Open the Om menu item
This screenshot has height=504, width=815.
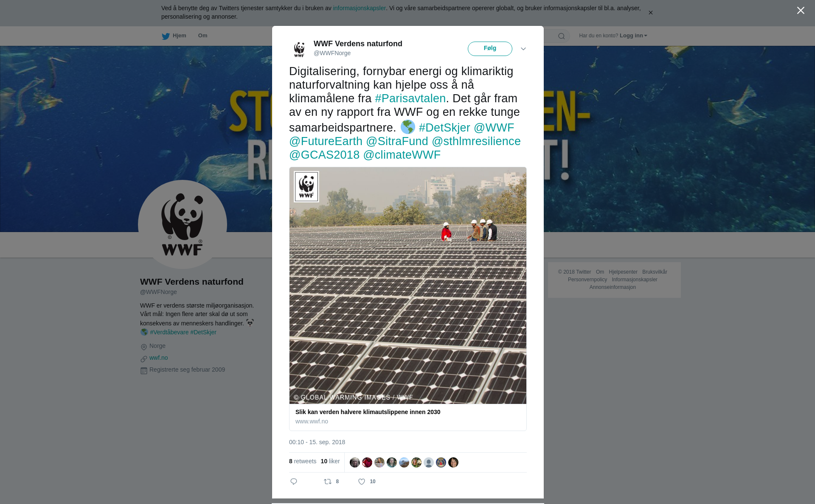click(203, 36)
